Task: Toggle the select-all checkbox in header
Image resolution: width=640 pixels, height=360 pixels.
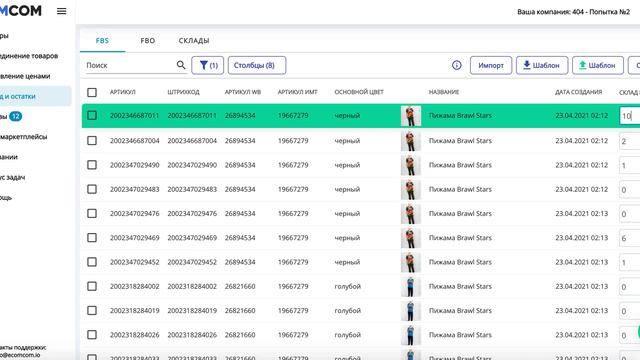Action: click(92, 92)
